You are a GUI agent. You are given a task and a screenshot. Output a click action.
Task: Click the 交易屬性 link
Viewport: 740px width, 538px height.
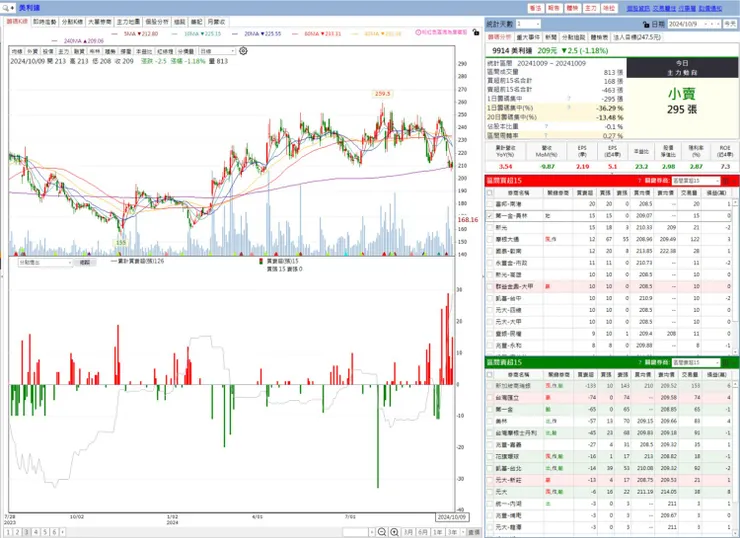(664, 8)
